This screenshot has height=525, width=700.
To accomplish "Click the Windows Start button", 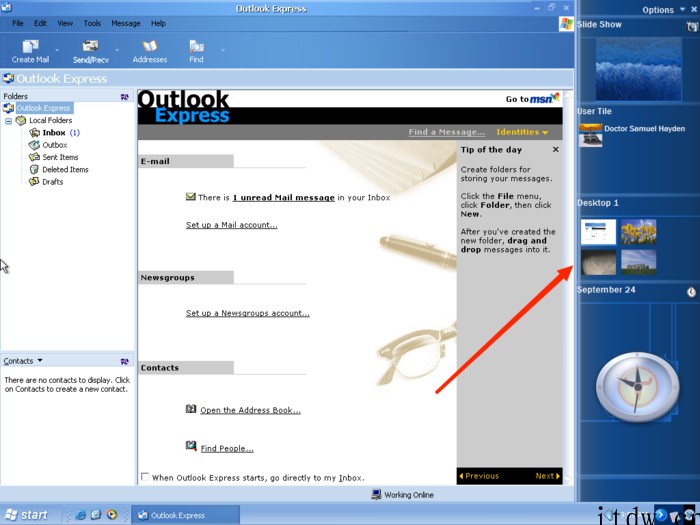I will (27, 515).
